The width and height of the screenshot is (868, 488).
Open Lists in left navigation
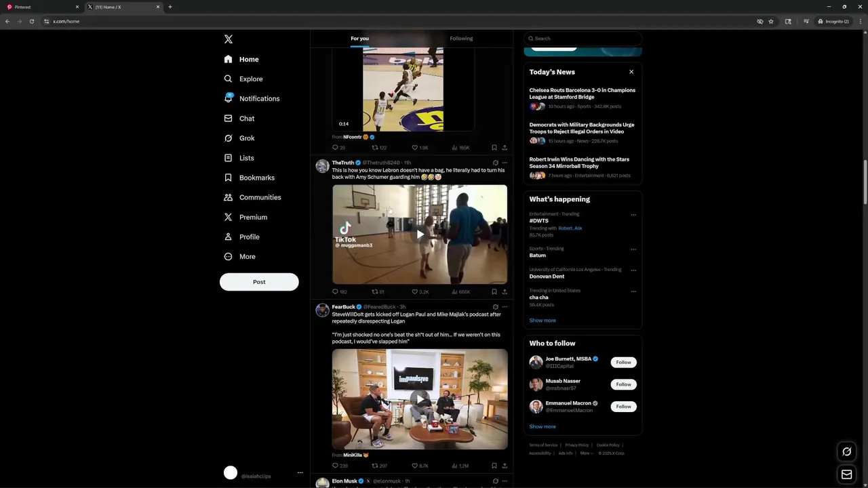point(239,158)
